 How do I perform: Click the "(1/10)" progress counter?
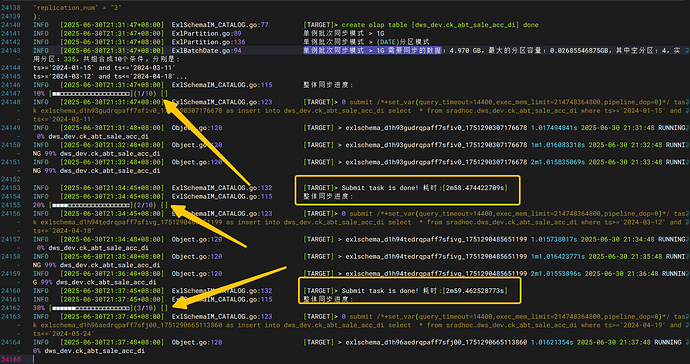[x=144, y=94]
